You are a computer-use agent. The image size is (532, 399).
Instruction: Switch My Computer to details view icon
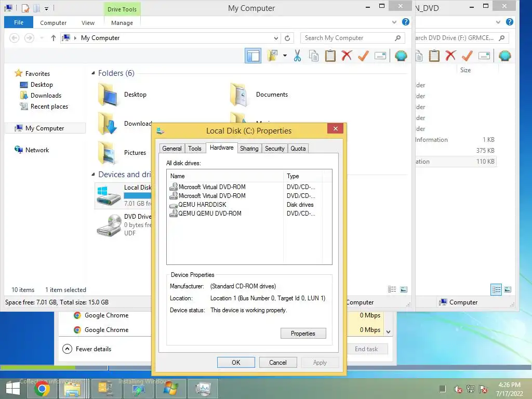[392, 289]
